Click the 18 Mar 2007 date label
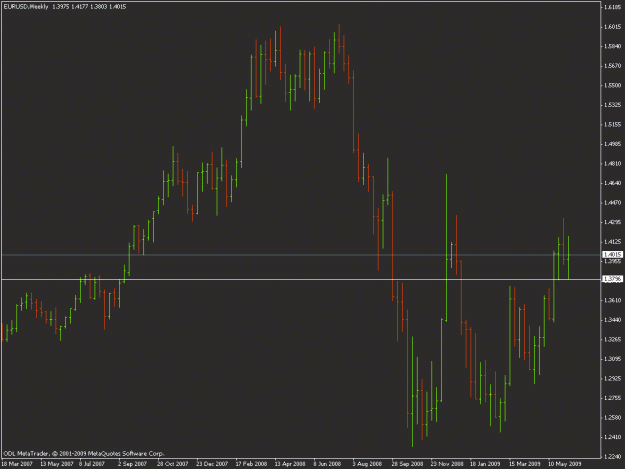 17,464
